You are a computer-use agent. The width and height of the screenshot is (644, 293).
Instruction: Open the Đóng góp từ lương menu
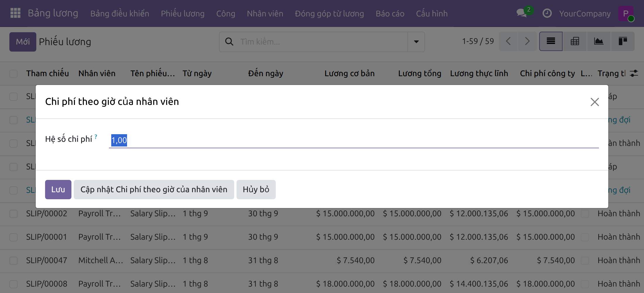[330, 13]
